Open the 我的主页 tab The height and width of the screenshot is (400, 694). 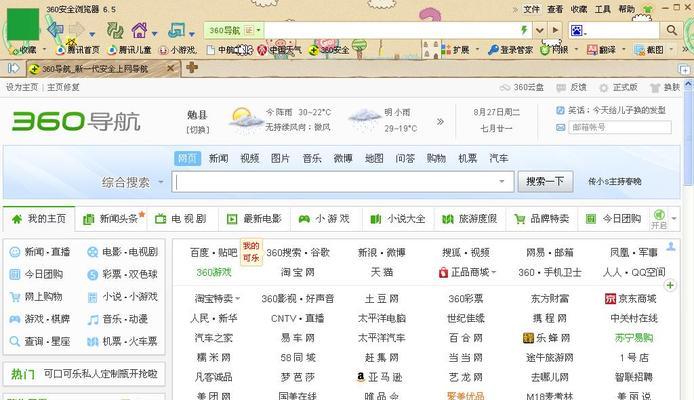coord(39,219)
